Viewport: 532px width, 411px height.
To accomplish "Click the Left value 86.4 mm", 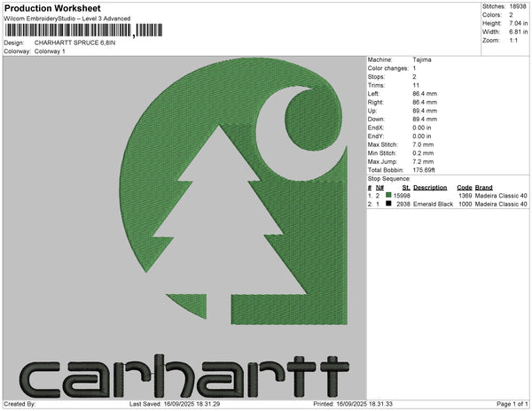I will pyautogui.click(x=425, y=94).
